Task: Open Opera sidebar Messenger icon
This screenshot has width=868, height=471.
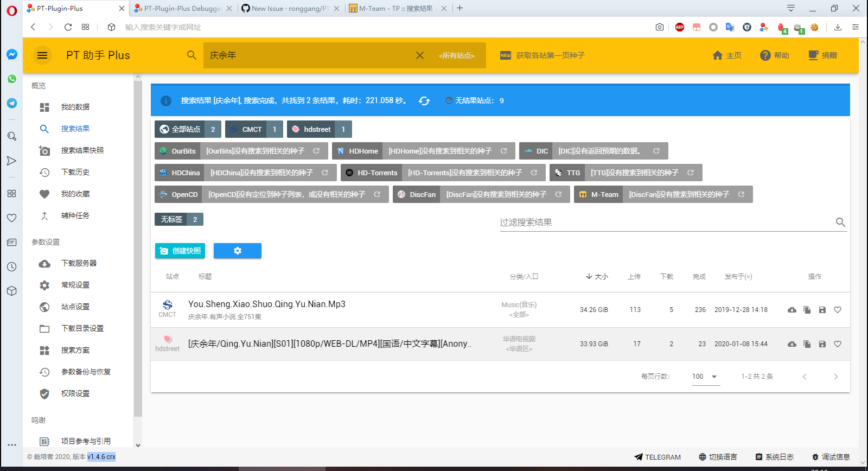Action: coord(12,54)
